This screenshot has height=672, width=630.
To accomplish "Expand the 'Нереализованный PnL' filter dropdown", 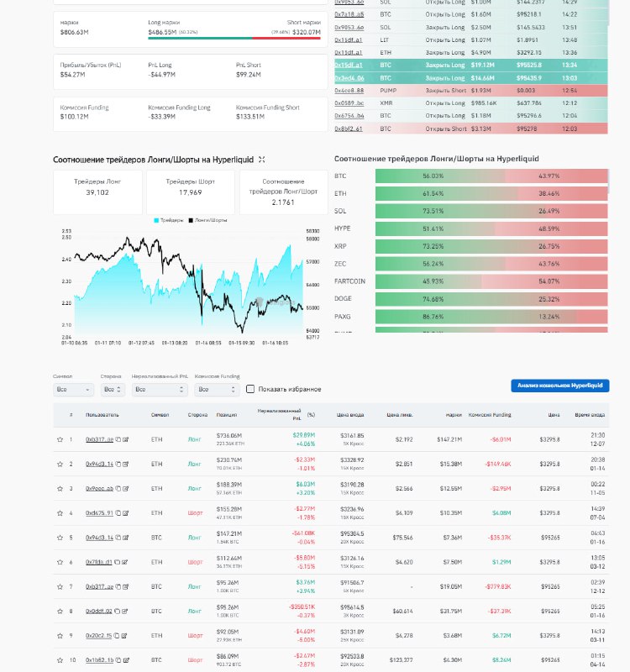I will point(160,390).
